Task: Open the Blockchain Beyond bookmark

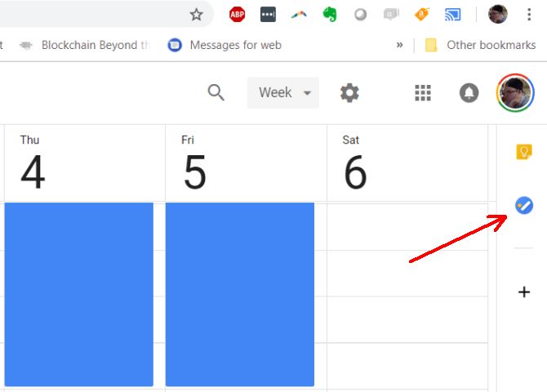Action: tap(85, 45)
